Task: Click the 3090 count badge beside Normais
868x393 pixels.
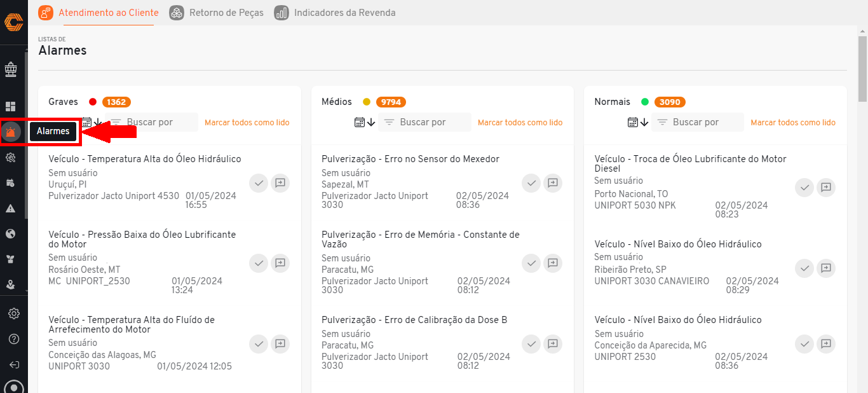Action: (x=670, y=102)
